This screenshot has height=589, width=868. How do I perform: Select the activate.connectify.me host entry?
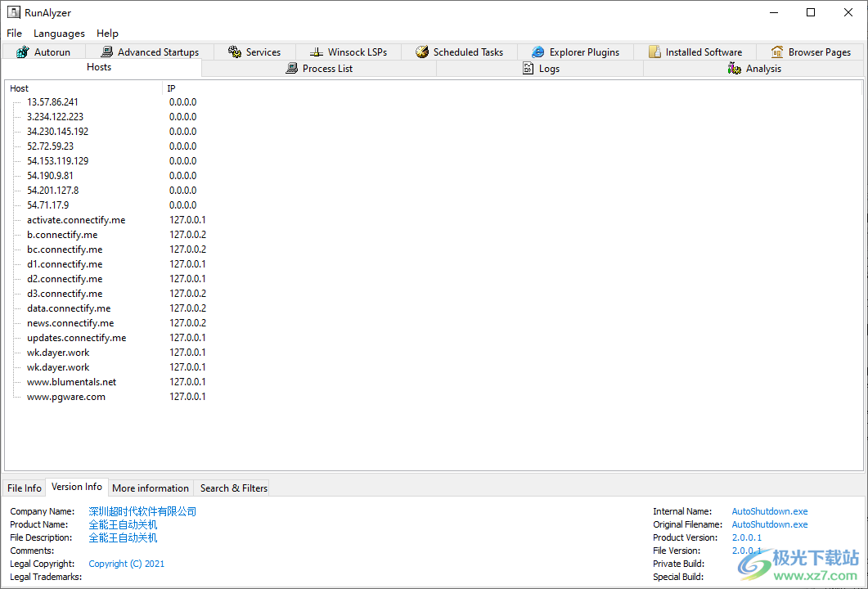pos(76,220)
